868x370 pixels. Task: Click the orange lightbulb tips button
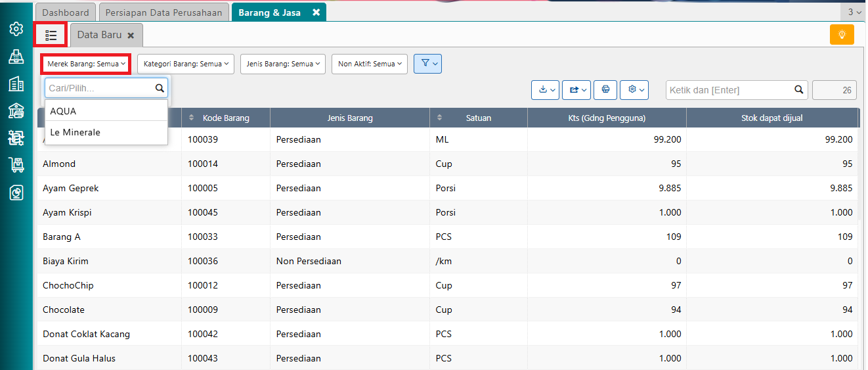pyautogui.click(x=842, y=34)
